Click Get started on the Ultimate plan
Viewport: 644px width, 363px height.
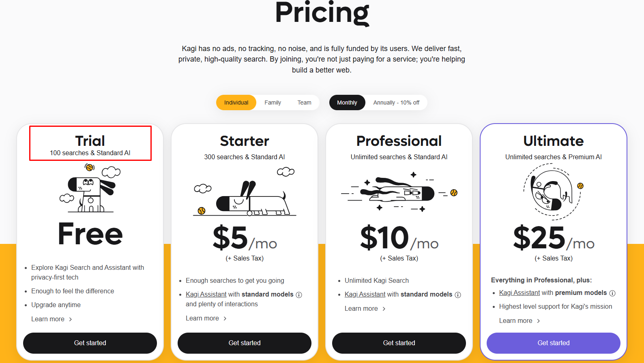pyautogui.click(x=553, y=343)
